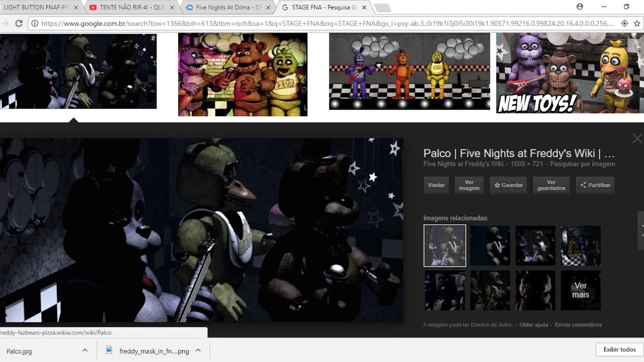644x362 pixels.
Task: Open the dark stage thumbnail result
Action: click(78, 71)
